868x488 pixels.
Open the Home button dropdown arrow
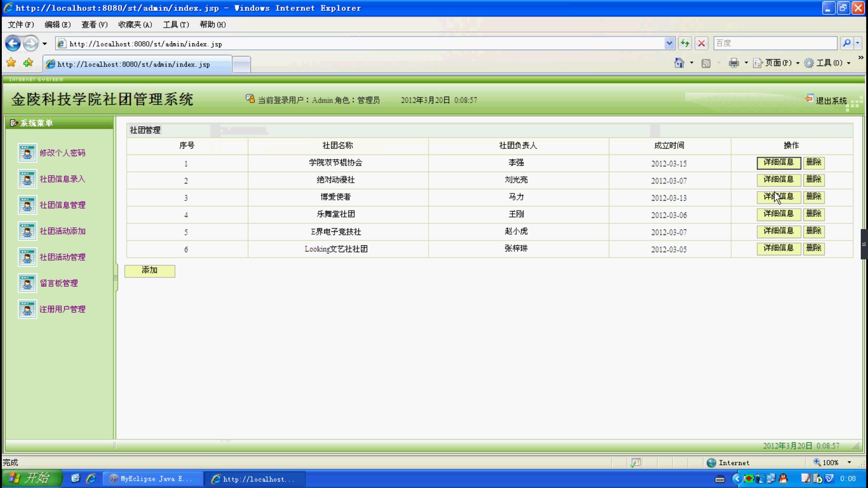pyautogui.click(x=692, y=63)
